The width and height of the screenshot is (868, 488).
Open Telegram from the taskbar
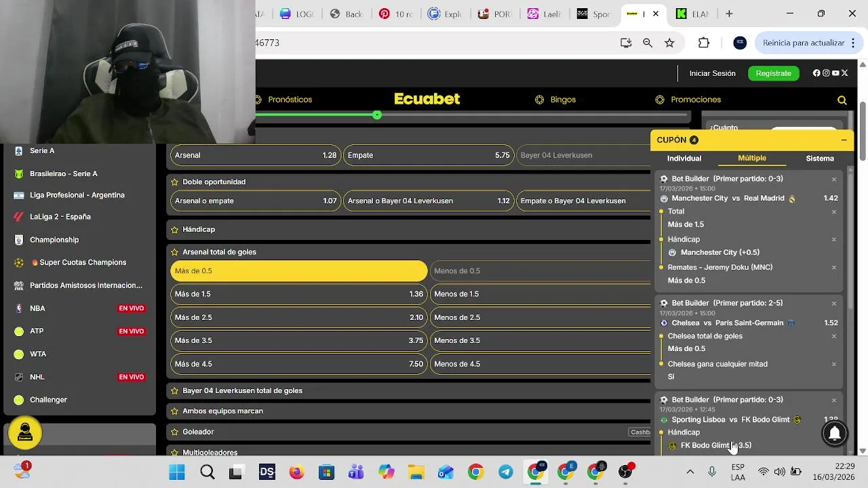coord(505,472)
